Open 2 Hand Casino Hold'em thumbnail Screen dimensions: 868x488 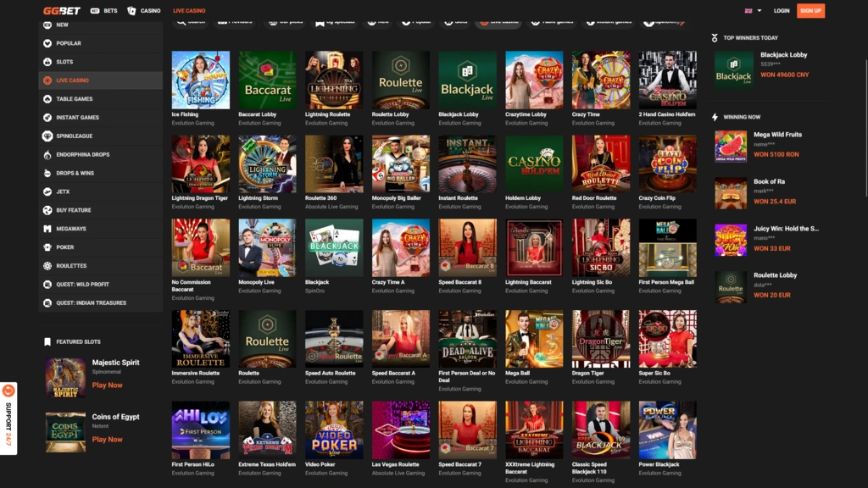tap(668, 80)
